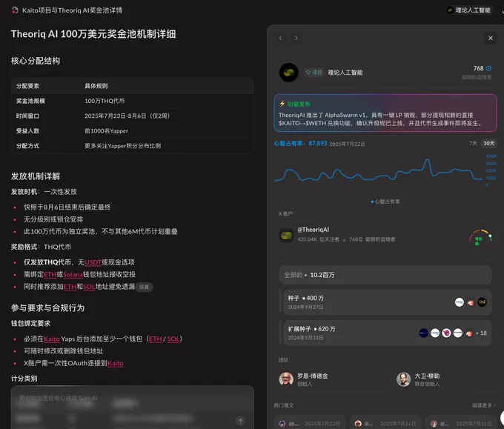Open the 种子 400万 funding round

pyautogui.click(x=388, y=302)
